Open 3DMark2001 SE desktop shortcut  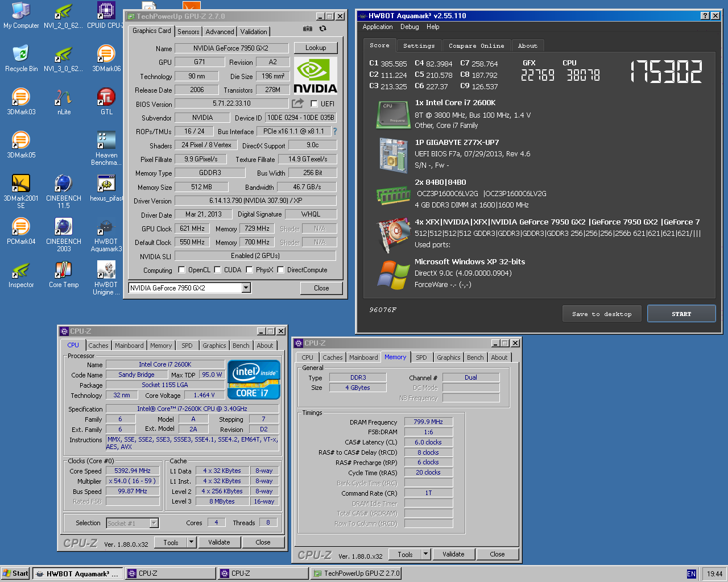click(21, 192)
